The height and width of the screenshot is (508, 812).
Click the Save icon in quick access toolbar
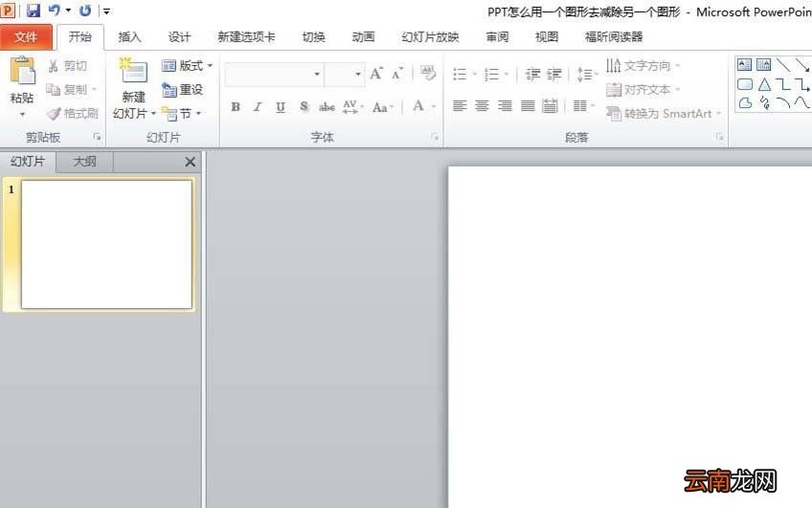pyautogui.click(x=34, y=11)
